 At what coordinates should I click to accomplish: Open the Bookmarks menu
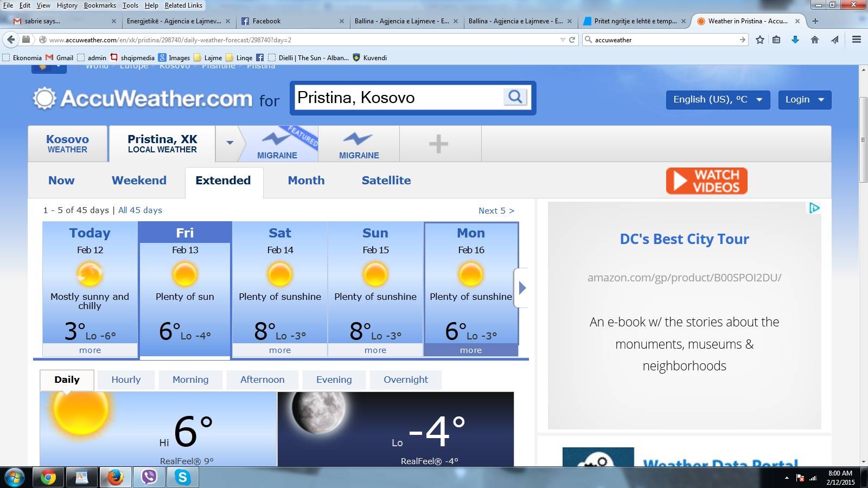(100, 5)
